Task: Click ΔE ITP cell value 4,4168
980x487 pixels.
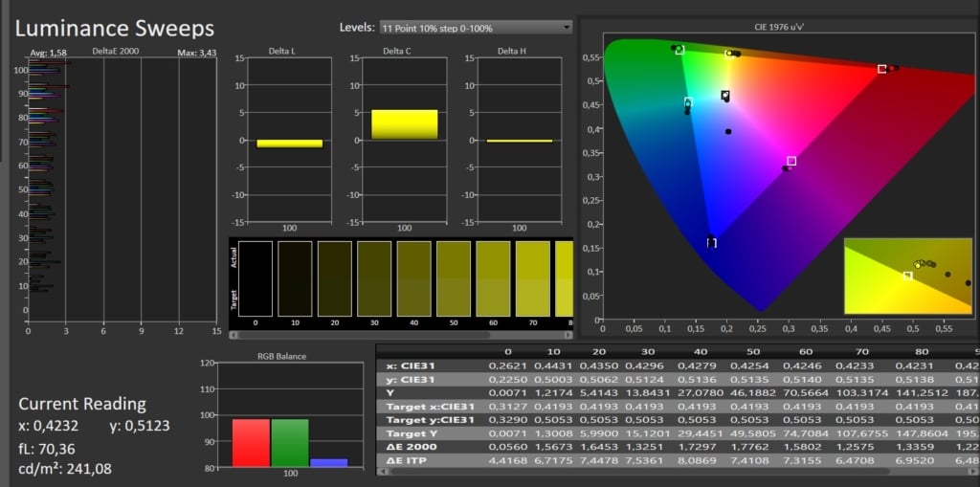Action: [x=507, y=460]
